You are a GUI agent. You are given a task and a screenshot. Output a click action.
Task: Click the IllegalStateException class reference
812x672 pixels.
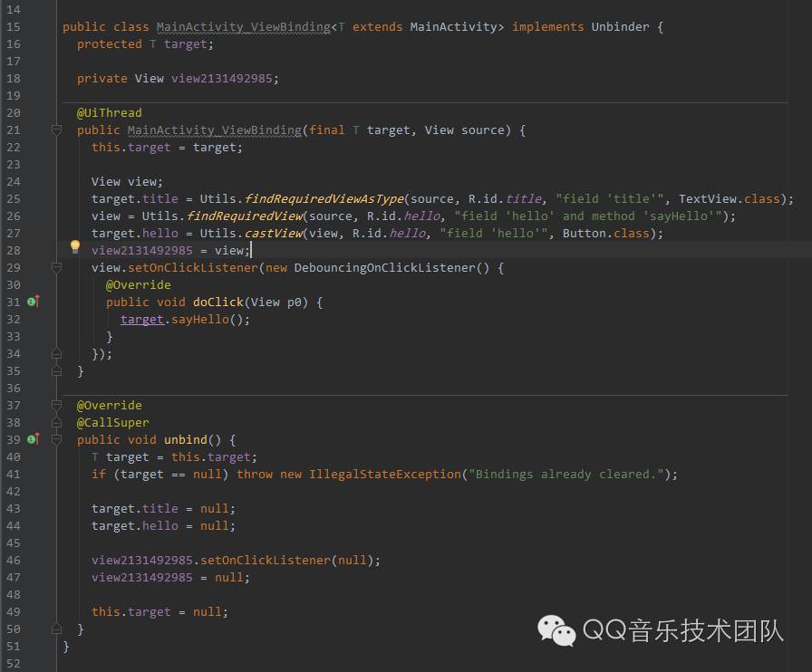point(384,475)
